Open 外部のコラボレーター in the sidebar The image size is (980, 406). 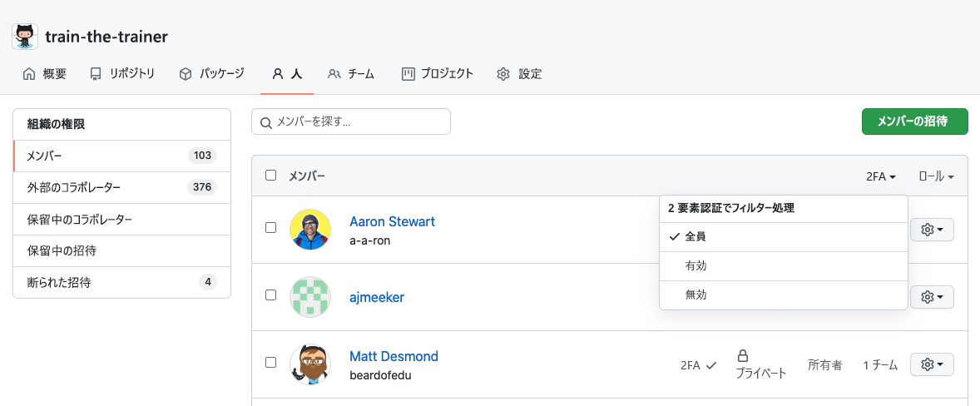click(x=121, y=187)
